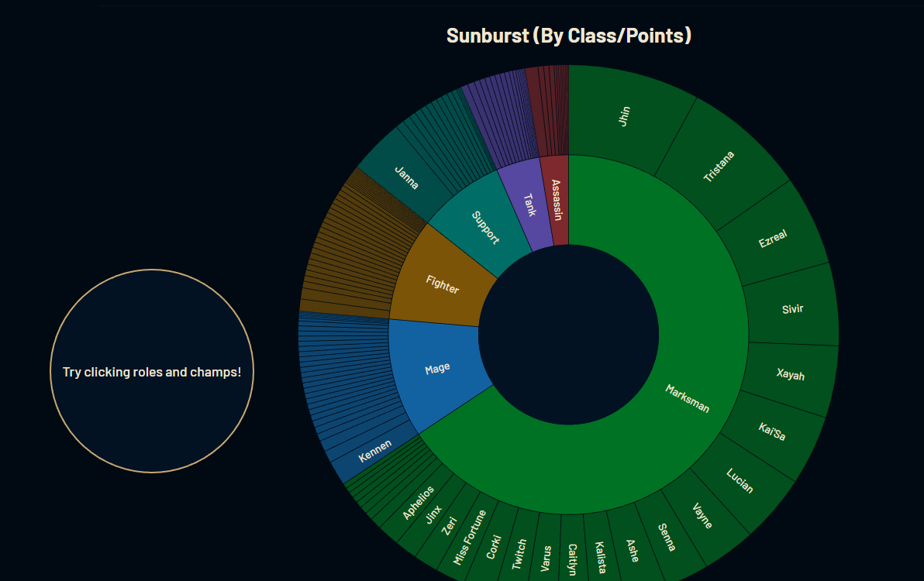Click the Kai'Sa champion slice

pos(772,431)
